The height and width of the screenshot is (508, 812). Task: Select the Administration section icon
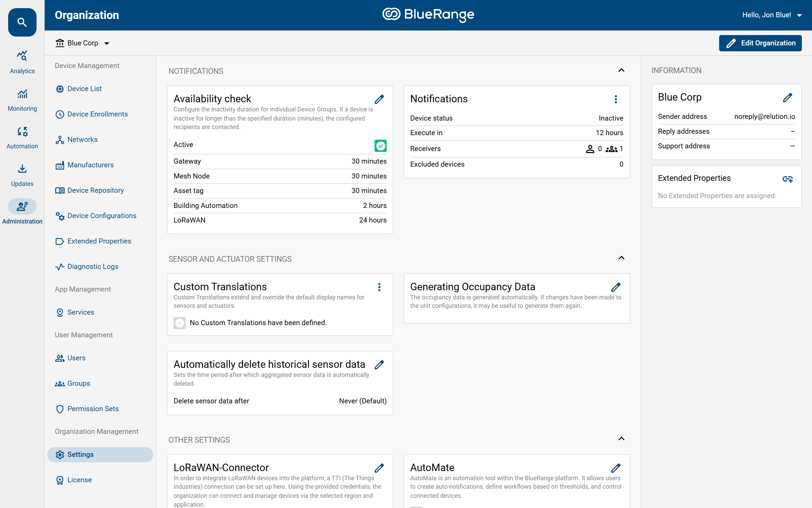(22, 206)
